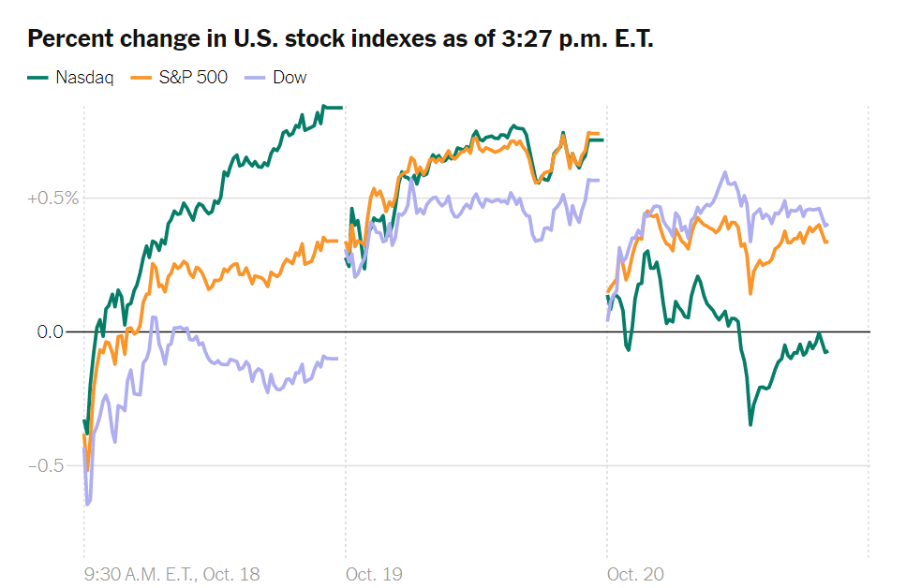
Task: Click the Nasdaq lowest dip on Oct. 20
Action: [x=750, y=425]
